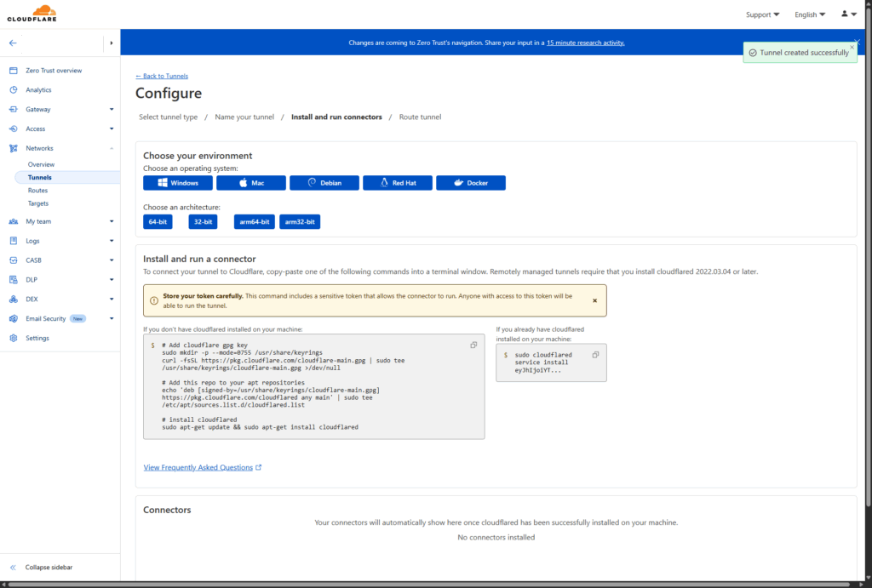Go to Routes under Networks

click(37, 191)
